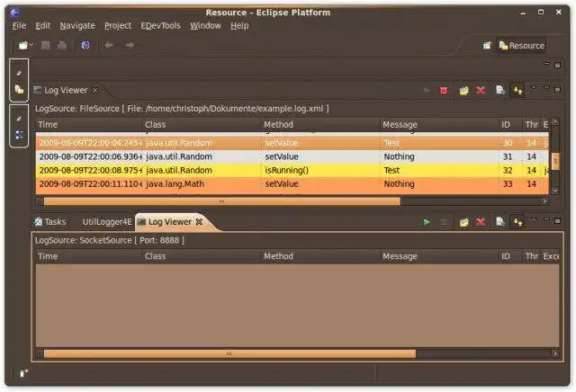576x392 pixels.
Task: Close the upper Log Viewer tab
Action: tap(95, 90)
